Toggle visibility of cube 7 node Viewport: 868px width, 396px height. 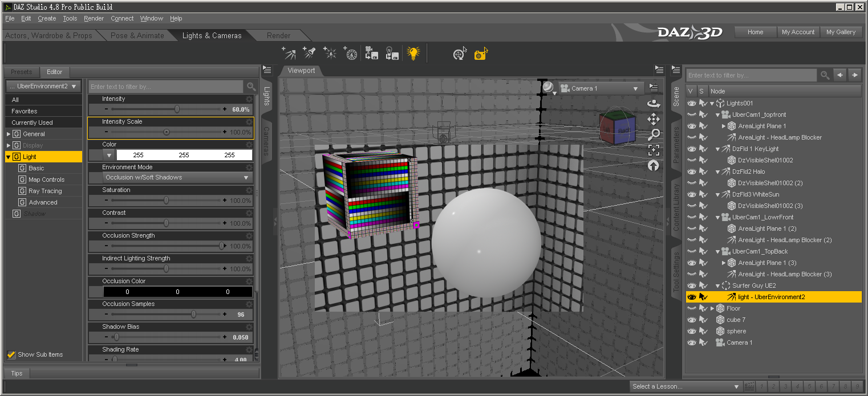(692, 320)
